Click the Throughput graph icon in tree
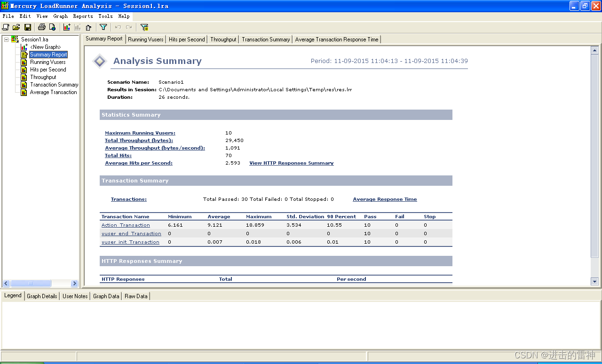602x364 pixels. [x=24, y=77]
